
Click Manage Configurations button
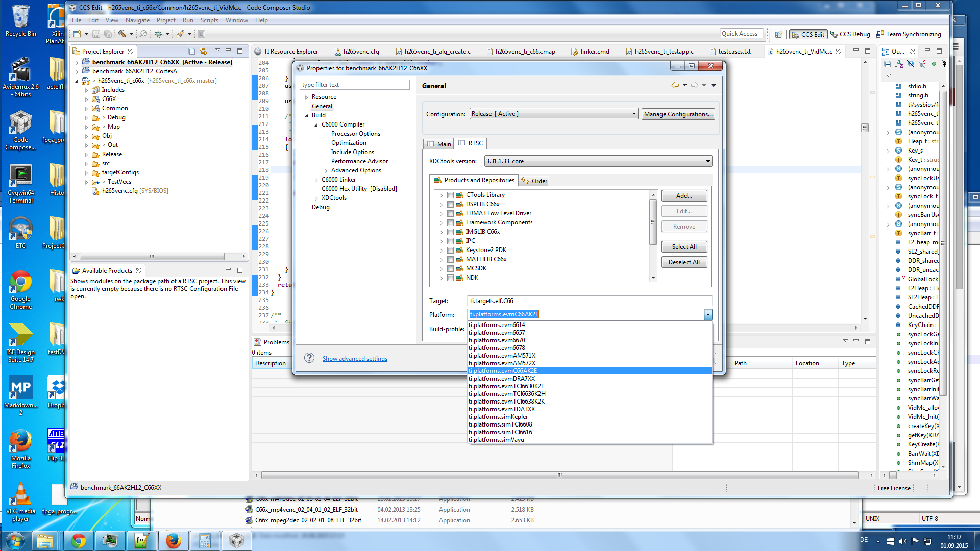click(678, 114)
